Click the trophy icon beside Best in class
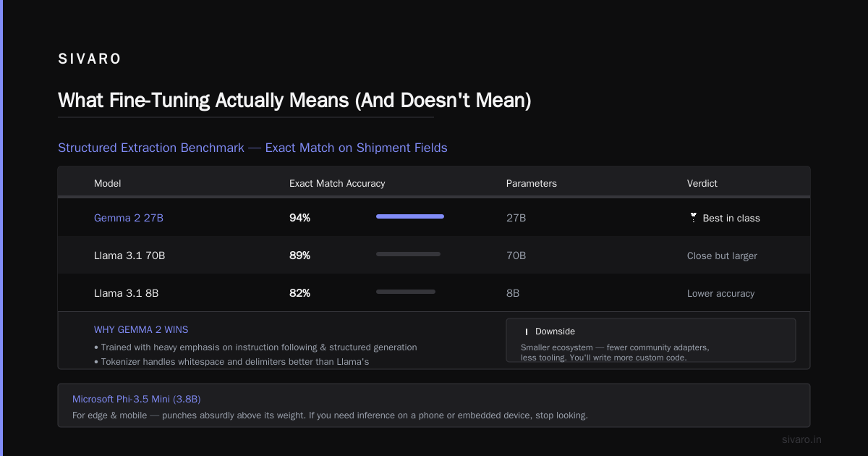The image size is (868, 456). 693,218
